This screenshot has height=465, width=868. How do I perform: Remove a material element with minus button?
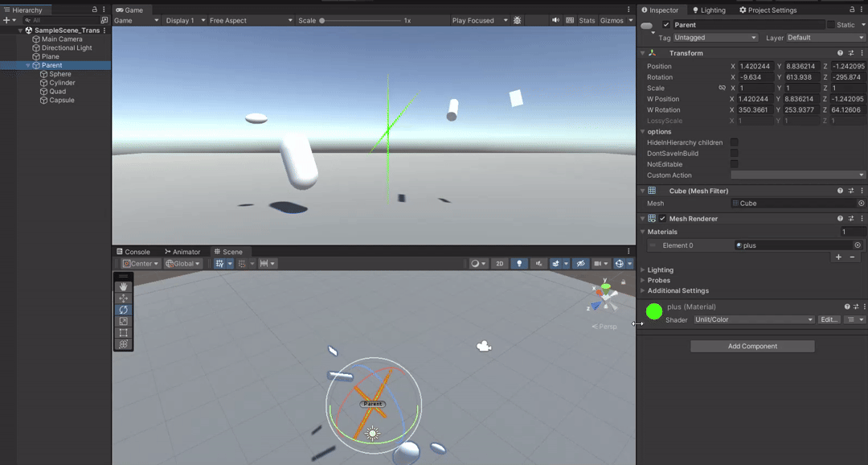tap(852, 257)
